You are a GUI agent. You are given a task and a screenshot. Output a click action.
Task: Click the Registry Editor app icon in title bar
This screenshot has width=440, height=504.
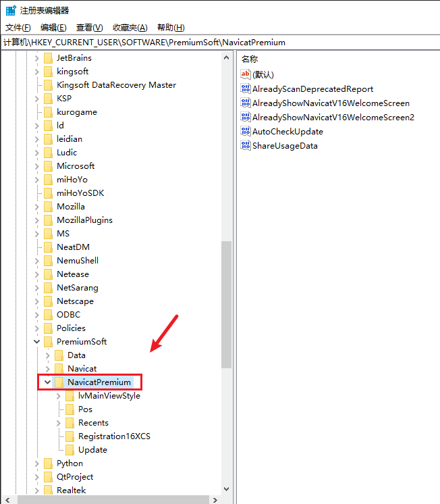coord(11,10)
